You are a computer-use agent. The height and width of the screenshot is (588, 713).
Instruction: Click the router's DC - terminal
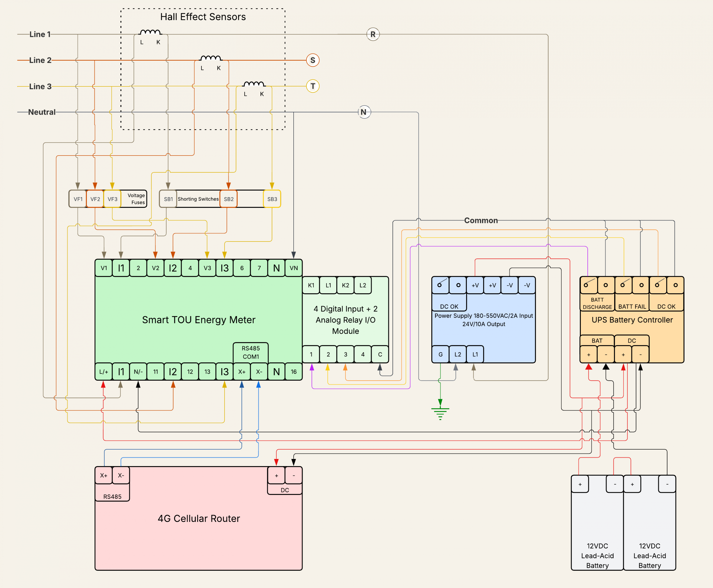pyautogui.click(x=294, y=475)
